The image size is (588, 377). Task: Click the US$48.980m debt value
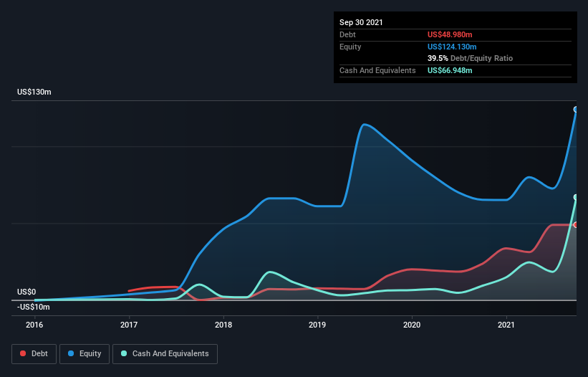[450, 34]
